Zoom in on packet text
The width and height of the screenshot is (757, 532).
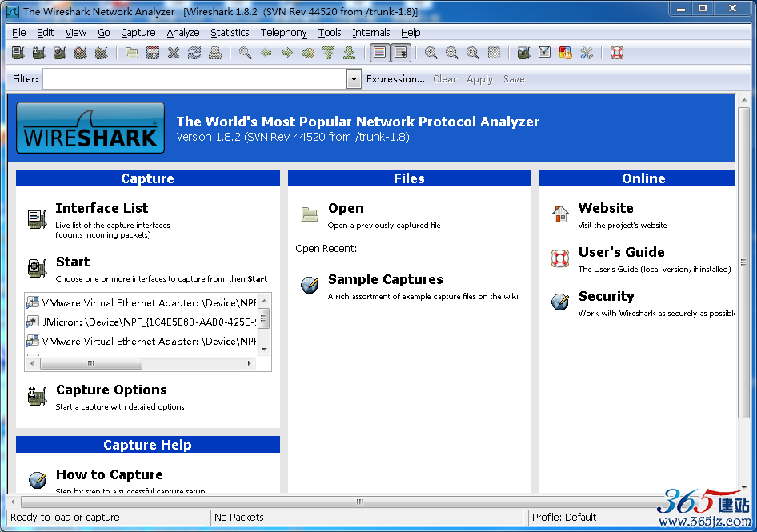(431, 53)
